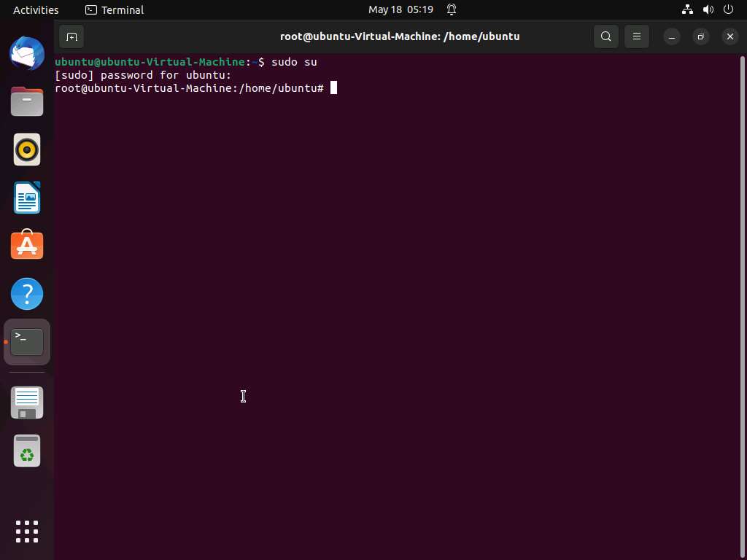Open the Terminal app menu in top bar
The height and width of the screenshot is (560, 747).
(115, 9)
